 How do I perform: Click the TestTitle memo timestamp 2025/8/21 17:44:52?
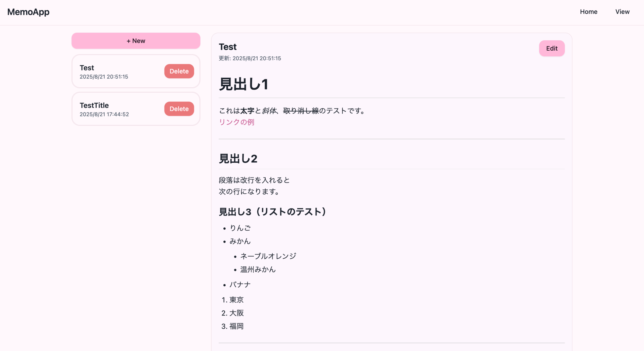pyautogui.click(x=104, y=114)
